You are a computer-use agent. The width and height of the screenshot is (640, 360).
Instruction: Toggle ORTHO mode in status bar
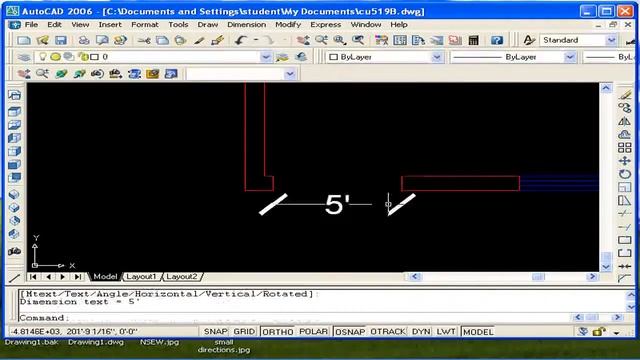point(278,331)
